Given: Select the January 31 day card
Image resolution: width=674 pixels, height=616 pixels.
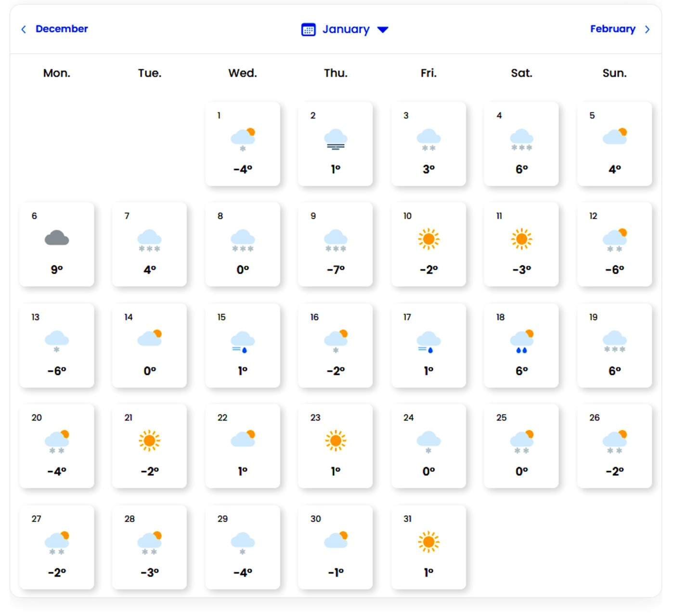Looking at the screenshot, I should click(x=428, y=547).
